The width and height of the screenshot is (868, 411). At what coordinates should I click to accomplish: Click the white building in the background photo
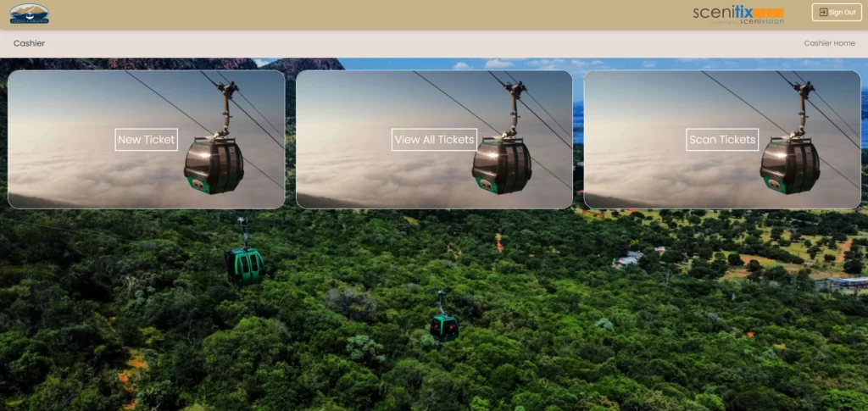[627, 259]
